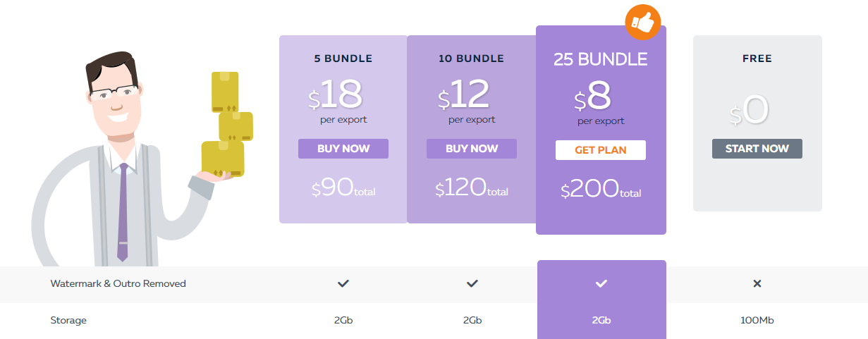Click the $200 total price text
The height and width of the screenshot is (339, 868).
click(x=601, y=190)
